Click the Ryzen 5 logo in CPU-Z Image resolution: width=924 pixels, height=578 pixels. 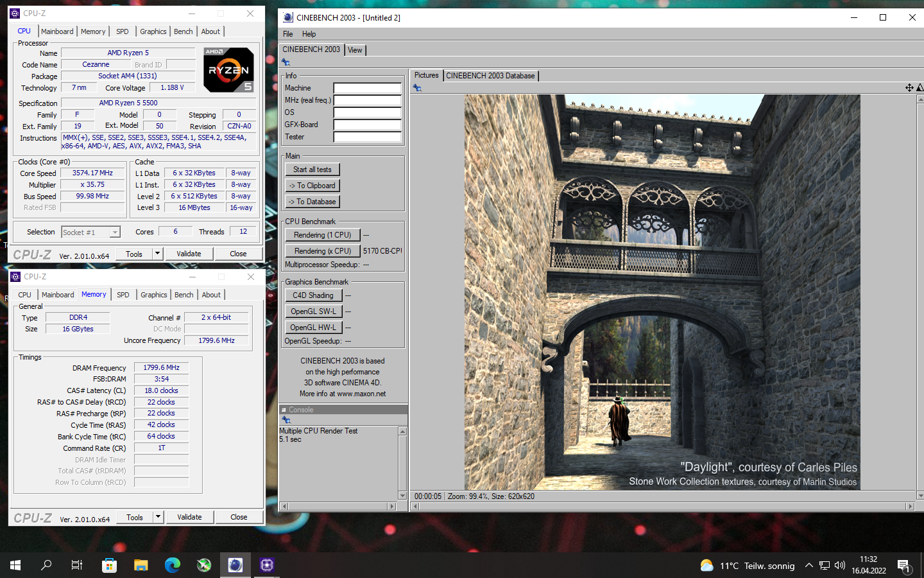coord(229,70)
